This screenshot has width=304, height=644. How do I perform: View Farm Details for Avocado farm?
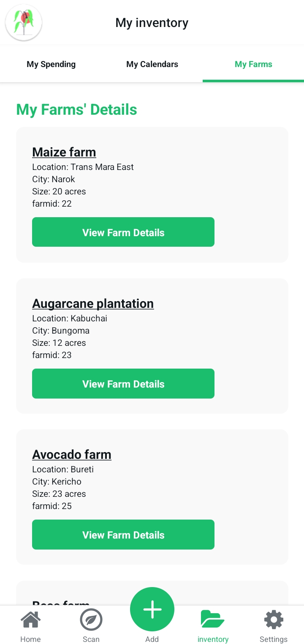(123, 535)
